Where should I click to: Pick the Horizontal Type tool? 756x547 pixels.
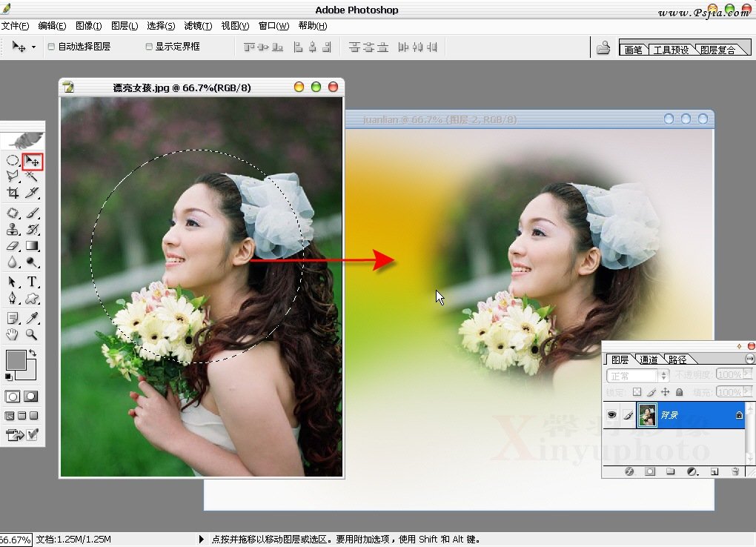click(33, 282)
